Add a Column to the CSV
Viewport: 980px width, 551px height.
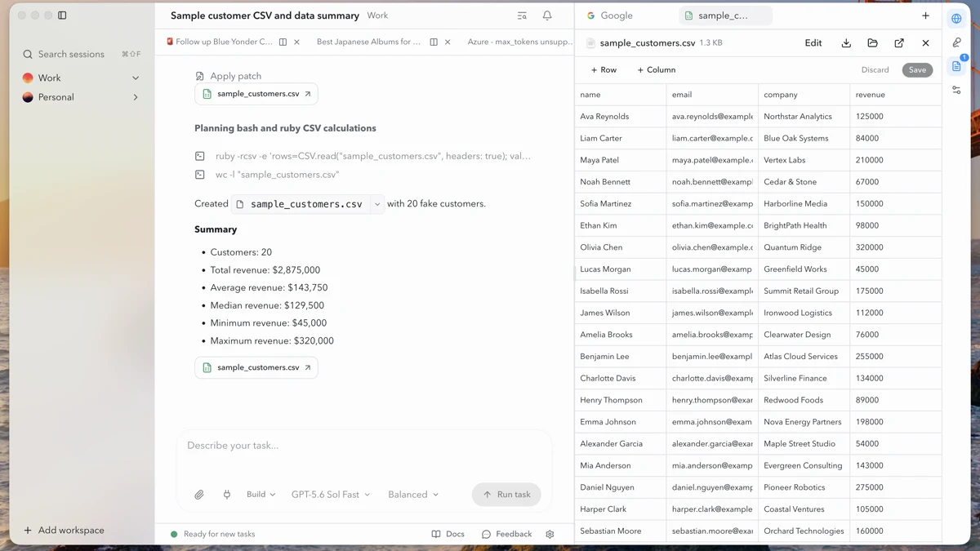[656, 70]
